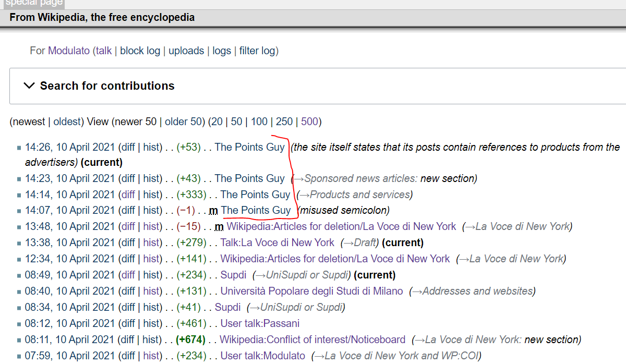Open hist for the 14:14 edit

click(151, 195)
